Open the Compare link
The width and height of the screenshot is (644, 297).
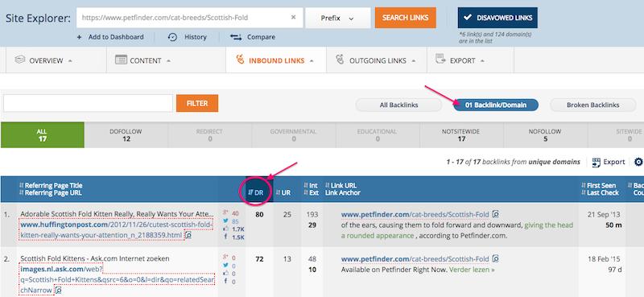[x=261, y=37]
